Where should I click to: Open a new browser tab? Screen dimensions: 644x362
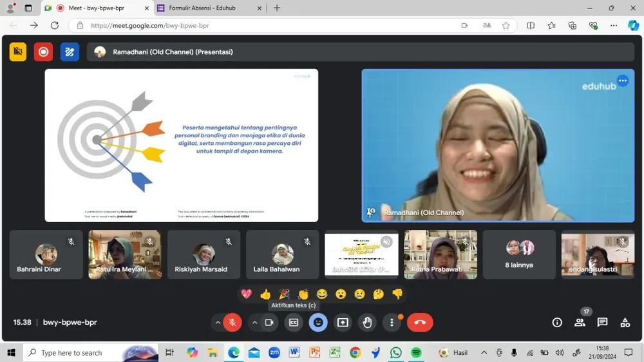[277, 8]
